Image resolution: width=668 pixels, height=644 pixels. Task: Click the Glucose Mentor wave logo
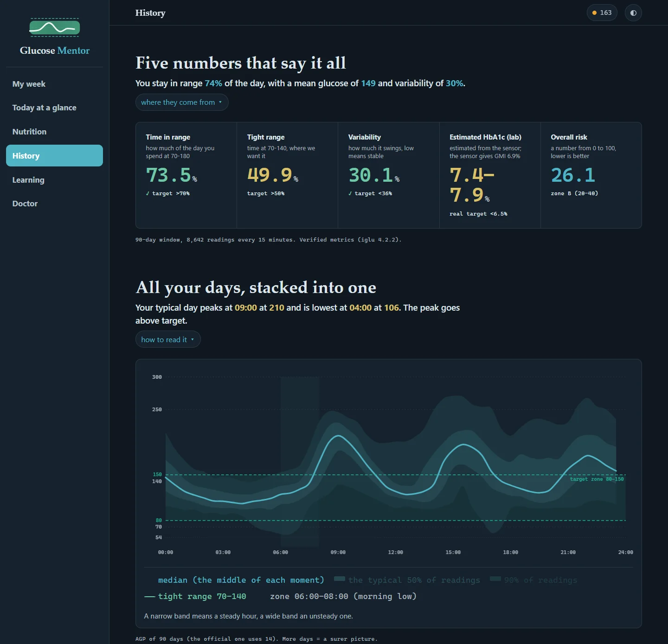click(x=55, y=28)
